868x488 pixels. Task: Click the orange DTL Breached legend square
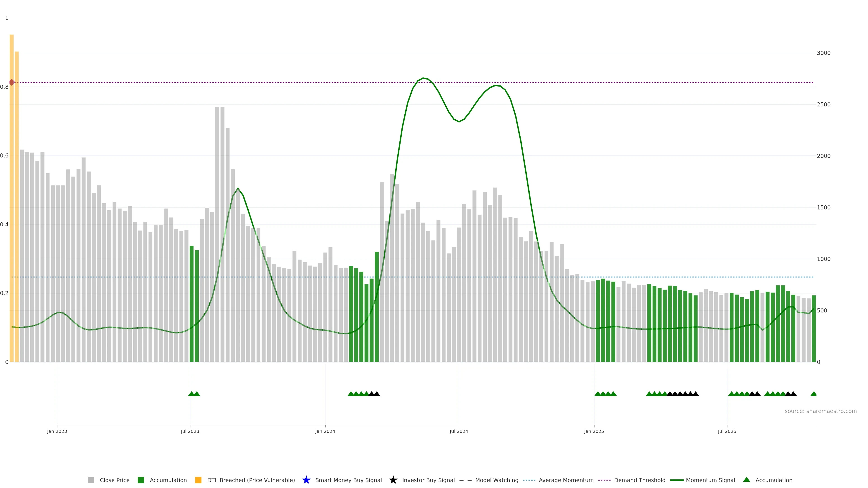click(x=198, y=480)
